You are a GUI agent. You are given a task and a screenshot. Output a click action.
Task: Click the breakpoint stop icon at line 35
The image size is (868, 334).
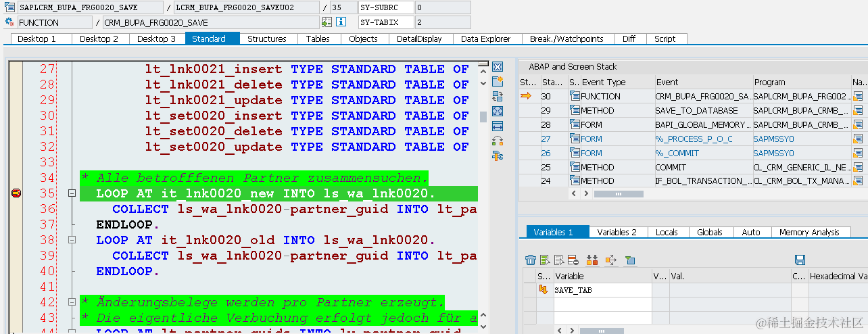click(x=16, y=194)
